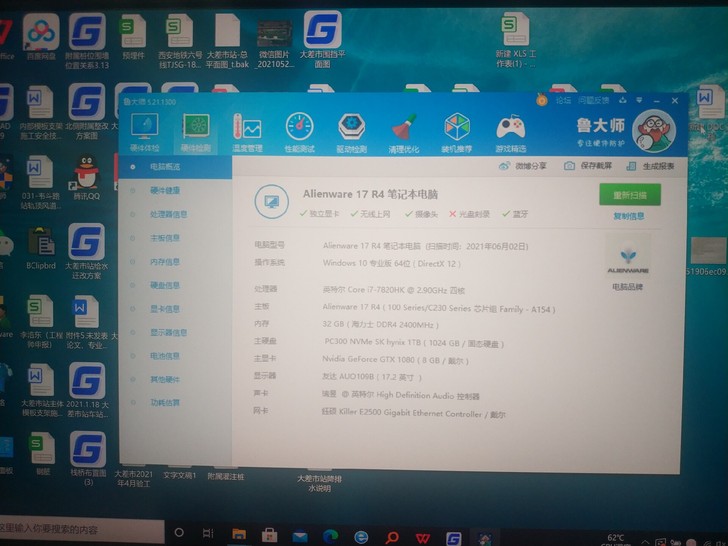Open Mail app from taskbar
The image size is (728, 546).
pos(300,537)
